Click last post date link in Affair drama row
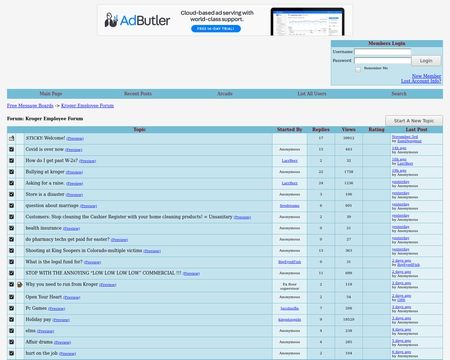450x360 pixels. coord(401,341)
